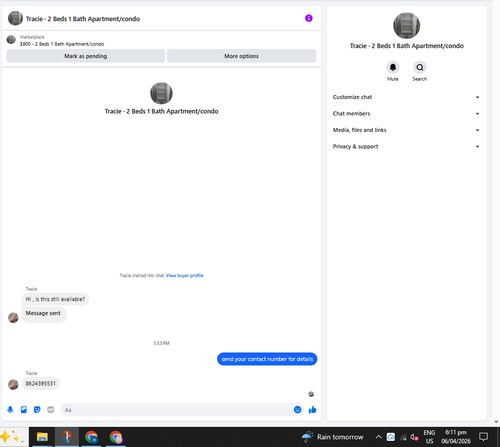This screenshot has height=447, width=500.
Task: Click the listing avatar in chat header
Action: 15,18
